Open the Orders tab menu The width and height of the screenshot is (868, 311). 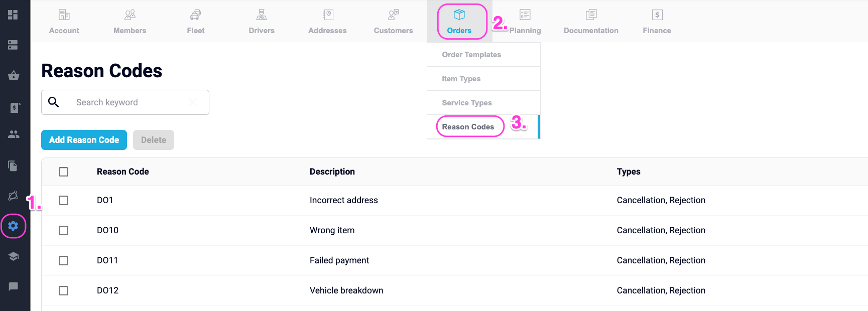pyautogui.click(x=459, y=22)
